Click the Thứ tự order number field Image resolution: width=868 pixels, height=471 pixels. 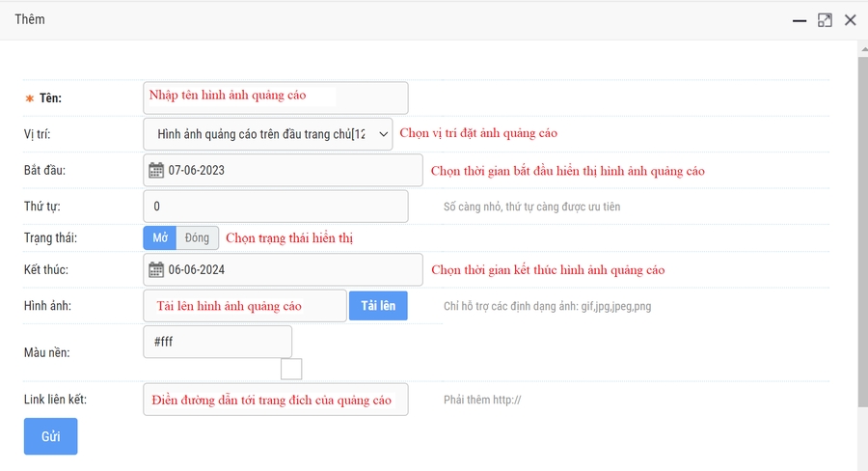(x=275, y=207)
